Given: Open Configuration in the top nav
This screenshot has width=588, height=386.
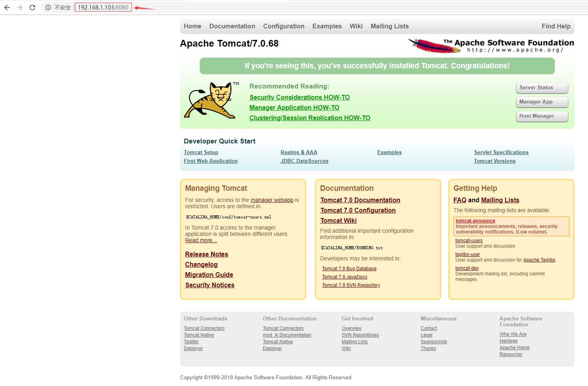Looking at the screenshot, I should coord(284,26).
